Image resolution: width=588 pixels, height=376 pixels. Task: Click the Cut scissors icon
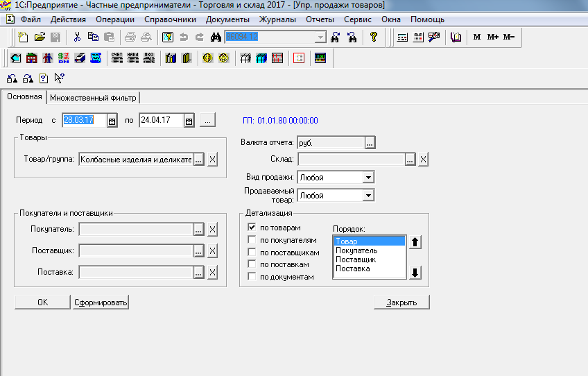(77, 37)
